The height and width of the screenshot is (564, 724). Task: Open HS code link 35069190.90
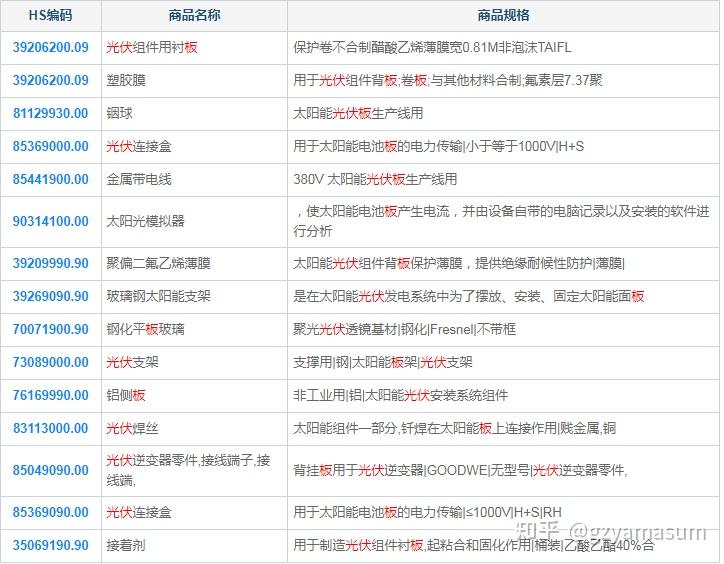50,546
